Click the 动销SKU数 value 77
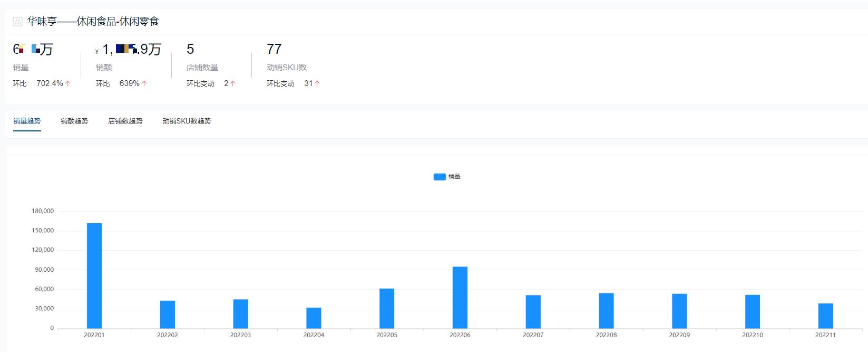868x352 pixels. (x=274, y=49)
